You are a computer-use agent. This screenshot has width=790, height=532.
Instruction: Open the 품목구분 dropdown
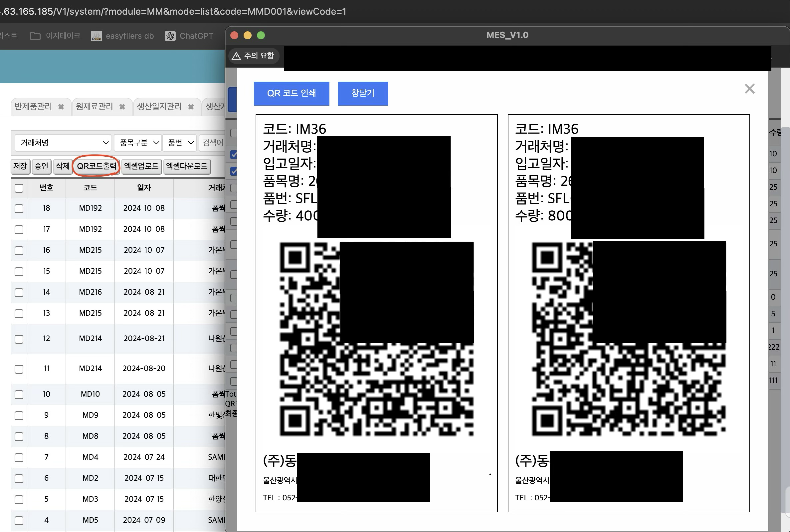pos(137,143)
